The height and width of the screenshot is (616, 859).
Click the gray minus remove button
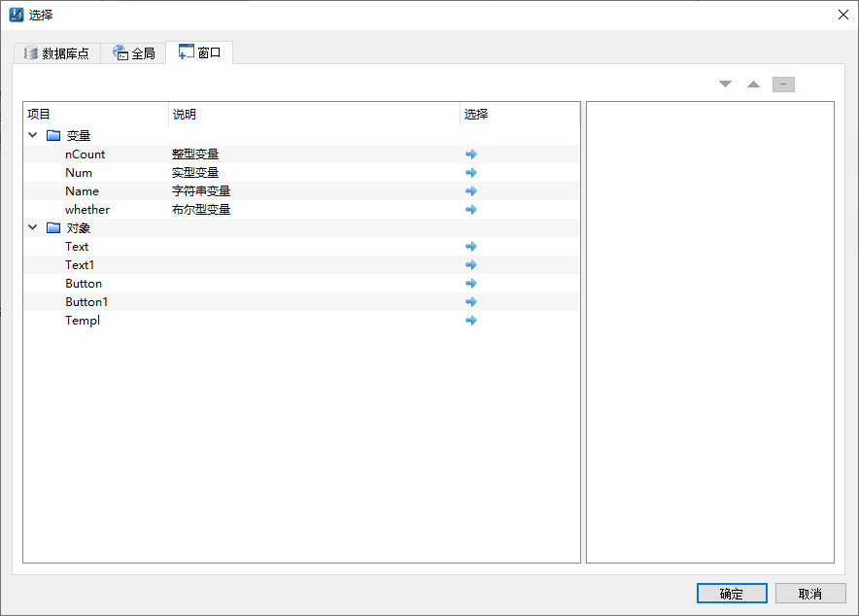(783, 85)
